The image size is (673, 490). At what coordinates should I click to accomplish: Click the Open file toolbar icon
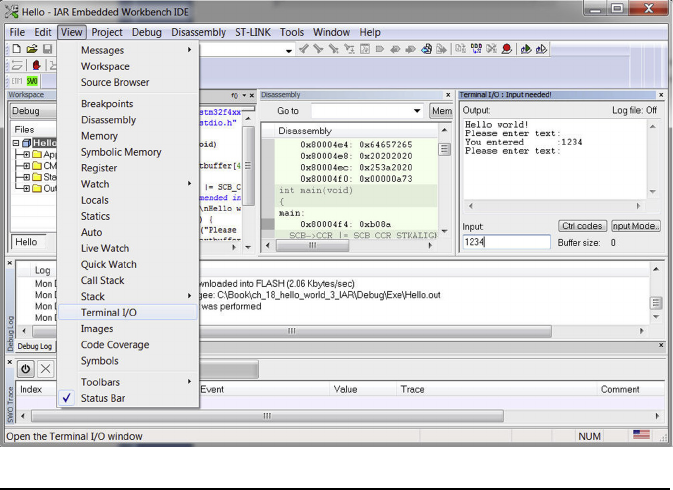32,49
